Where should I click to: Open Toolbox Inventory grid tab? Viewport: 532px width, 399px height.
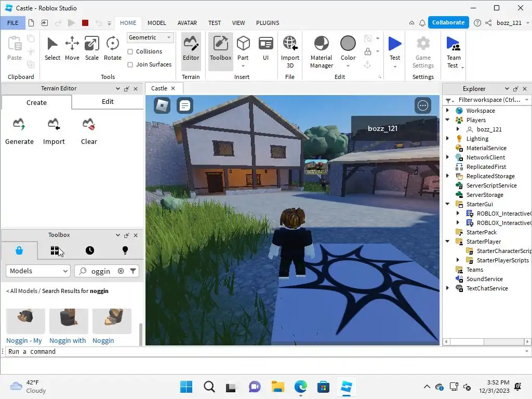pos(54,250)
